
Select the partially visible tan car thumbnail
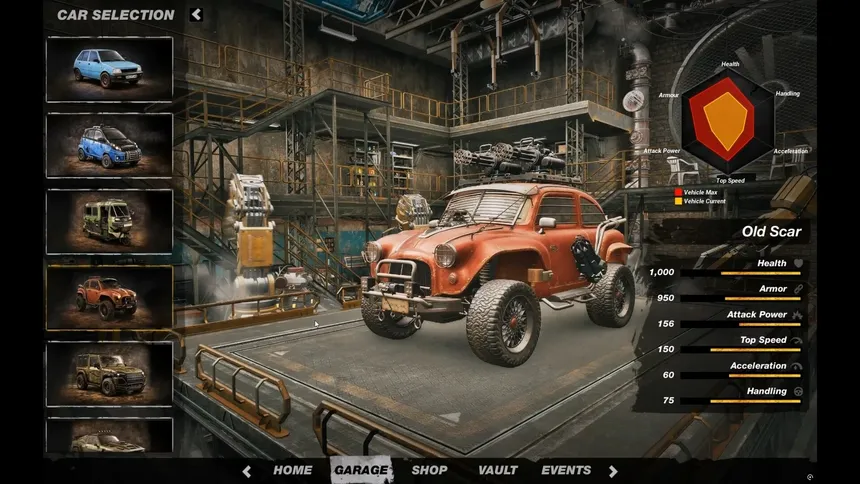[110, 435]
